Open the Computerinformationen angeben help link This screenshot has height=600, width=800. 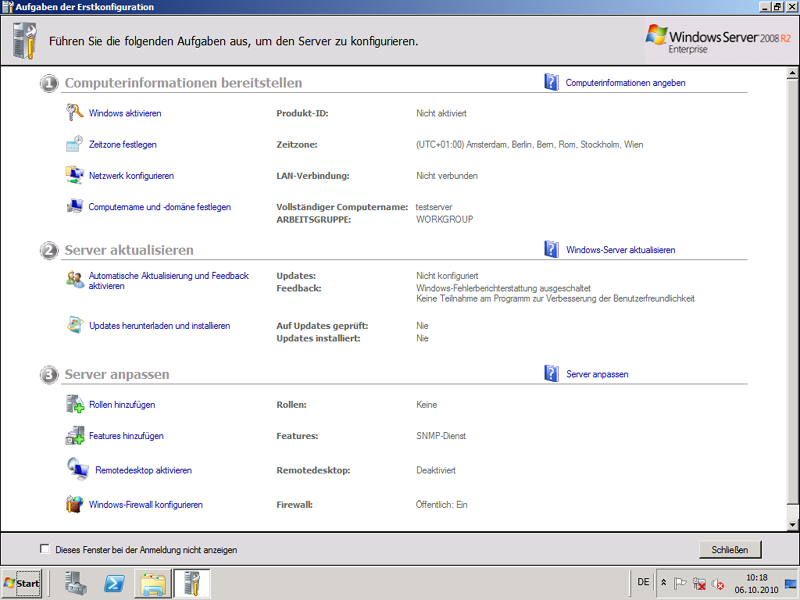click(x=626, y=83)
